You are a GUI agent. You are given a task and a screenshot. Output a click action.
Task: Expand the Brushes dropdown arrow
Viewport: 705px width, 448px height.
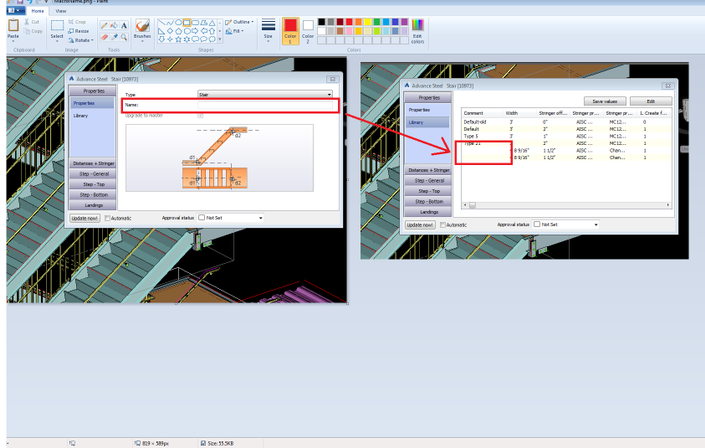[143, 41]
